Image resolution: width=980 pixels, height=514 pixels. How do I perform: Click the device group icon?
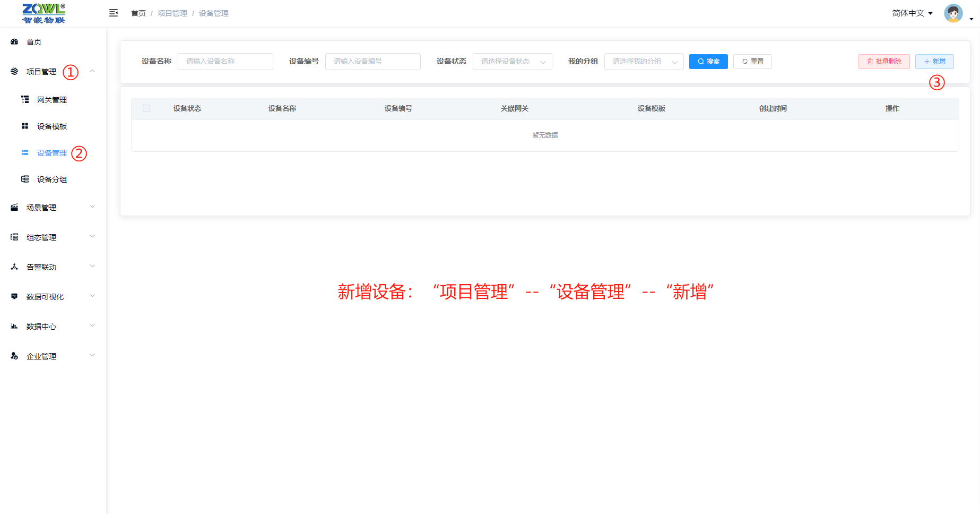[x=25, y=179]
